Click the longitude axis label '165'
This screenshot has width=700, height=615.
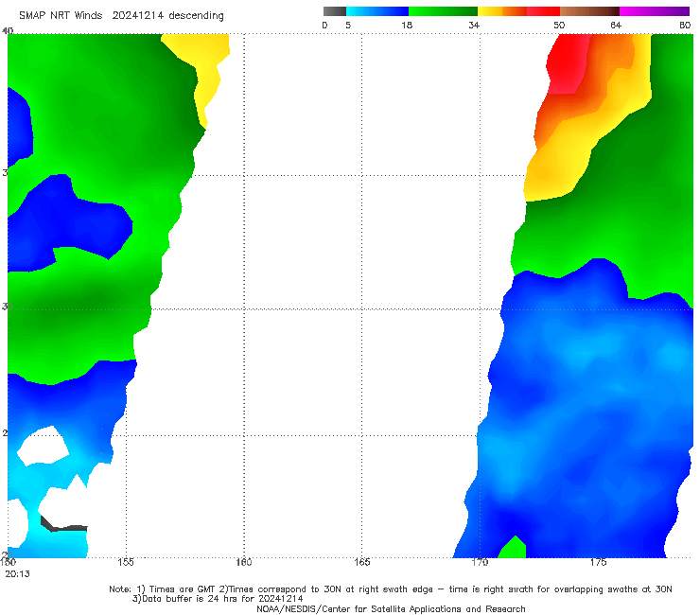pyautogui.click(x=361, y=562)
